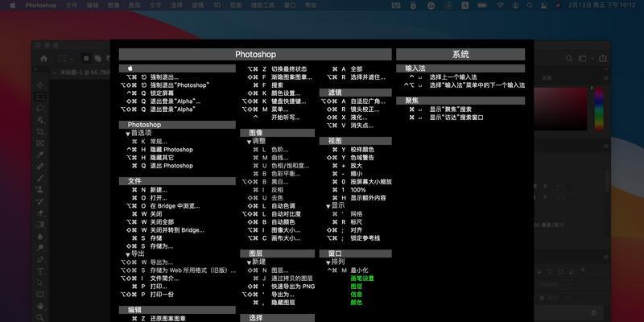Image resolution: width=644 pixels, height=322 pixels.
Task: Select the Crop tool
Action: (40, 131)
